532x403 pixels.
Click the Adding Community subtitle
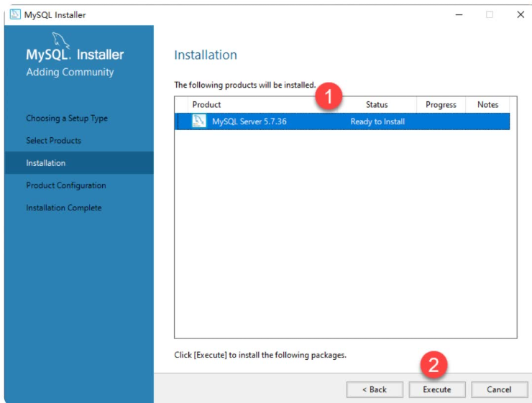point(70,72)
